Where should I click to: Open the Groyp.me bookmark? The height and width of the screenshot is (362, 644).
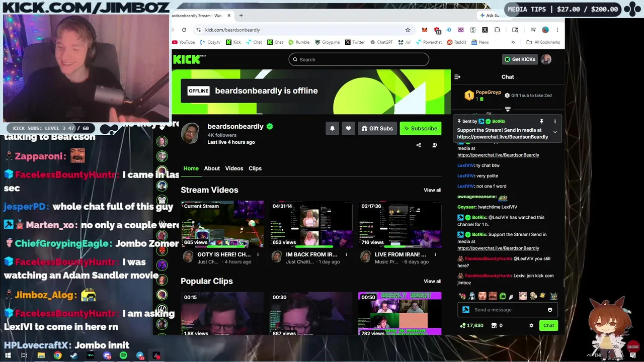(327, 42)
